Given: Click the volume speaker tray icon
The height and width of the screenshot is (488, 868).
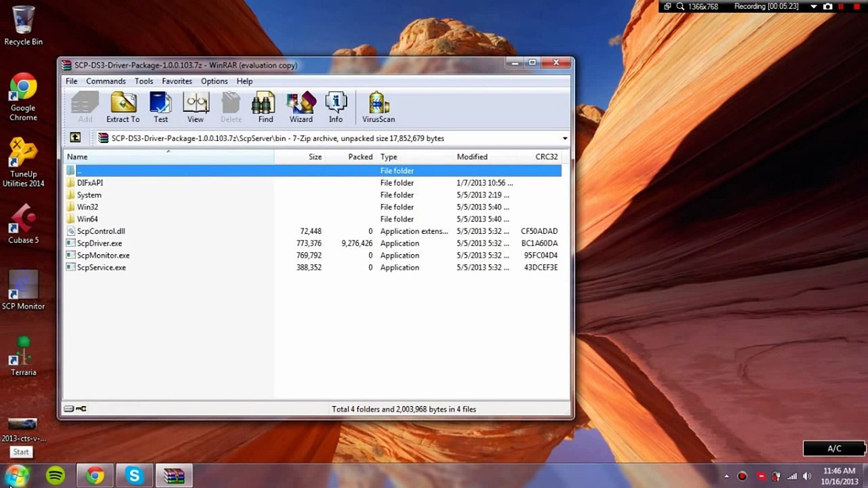Looking at the screenshot, I should tap(807, 476).
